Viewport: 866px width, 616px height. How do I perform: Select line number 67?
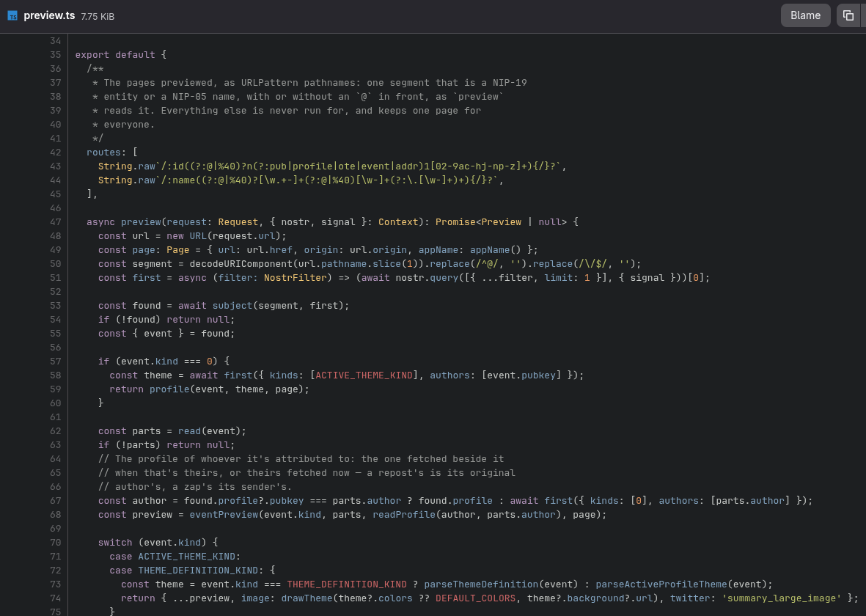(x=55, y=500)
